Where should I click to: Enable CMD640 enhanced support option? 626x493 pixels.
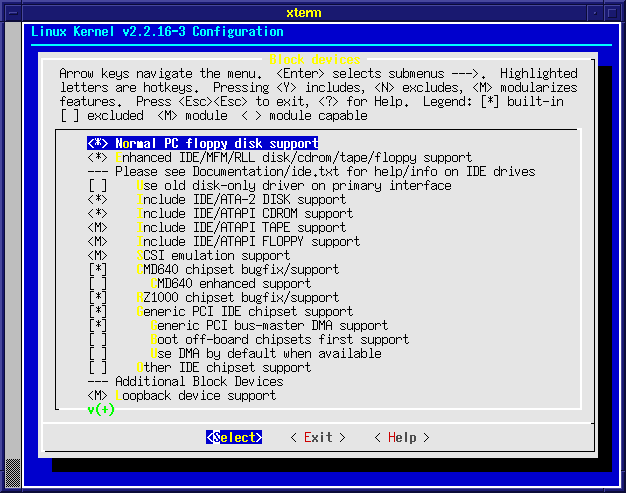tap(97, 284)
